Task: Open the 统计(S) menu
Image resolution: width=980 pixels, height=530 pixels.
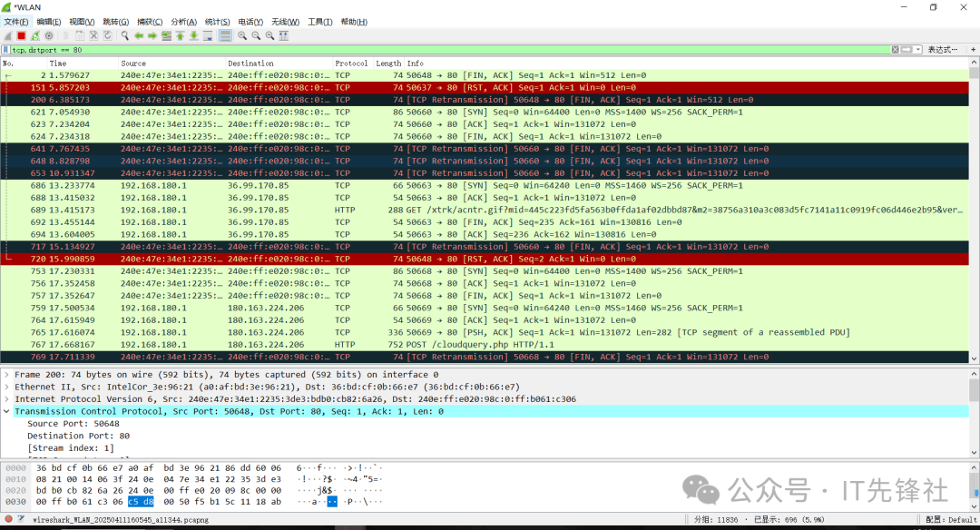Action: point(217,22)
